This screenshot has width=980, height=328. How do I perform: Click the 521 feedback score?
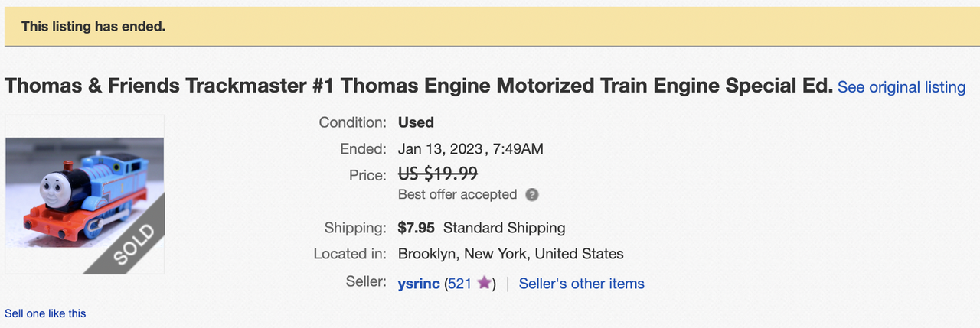(460, 284)
